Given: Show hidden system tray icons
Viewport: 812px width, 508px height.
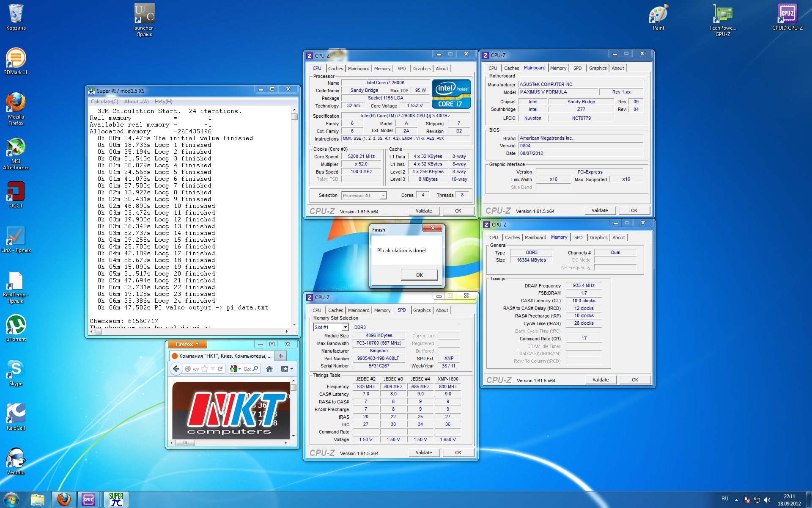Looking at the screenshot, I should pos(736,500).
